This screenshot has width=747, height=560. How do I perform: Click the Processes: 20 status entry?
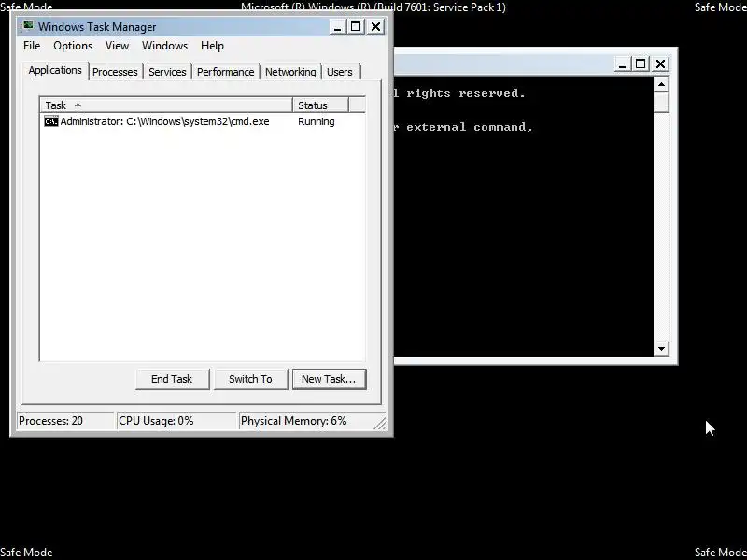65,421
